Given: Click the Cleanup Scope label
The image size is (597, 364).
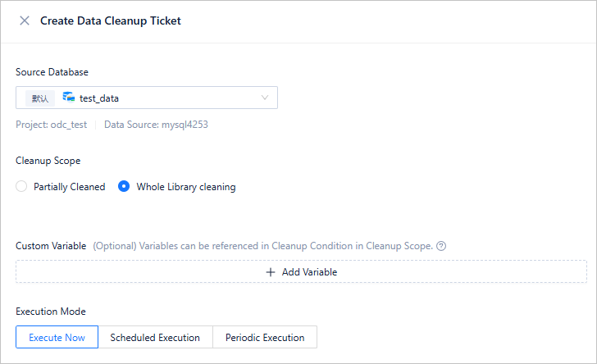Looking at the screenshot, I should [x=48, y=161].
